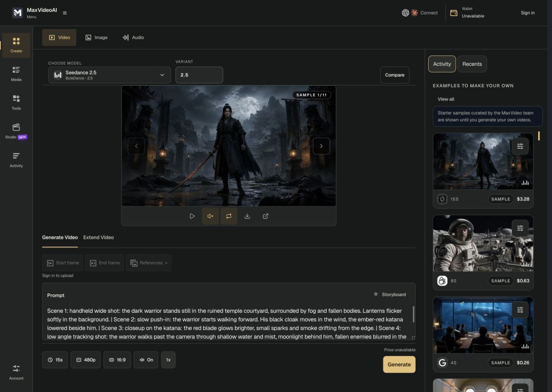The width and height of the screenshot is (552, 392).
Task: Toggle mute on the sample video
Action: [210, 216]
